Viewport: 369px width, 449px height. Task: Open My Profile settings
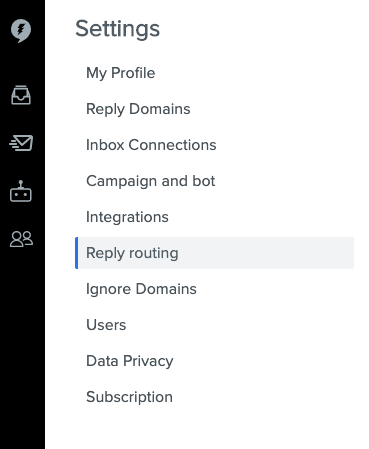[x=120, y=73]
